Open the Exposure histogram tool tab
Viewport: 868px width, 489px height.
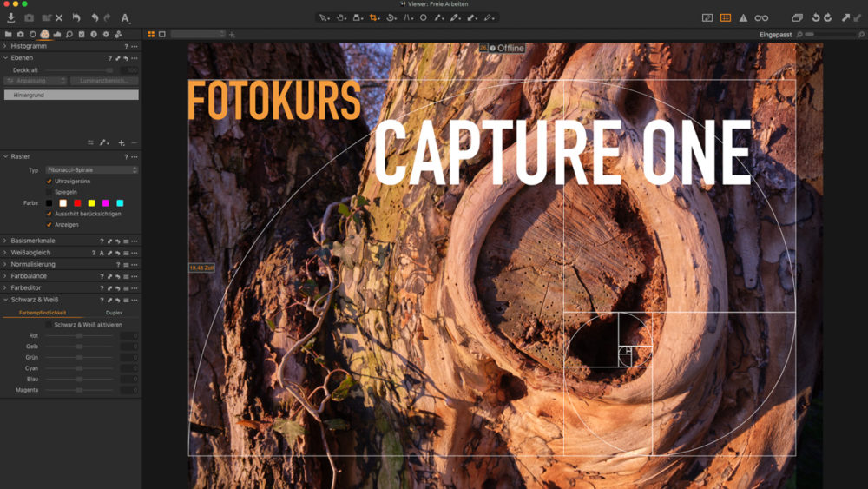[x=57, y=35]
